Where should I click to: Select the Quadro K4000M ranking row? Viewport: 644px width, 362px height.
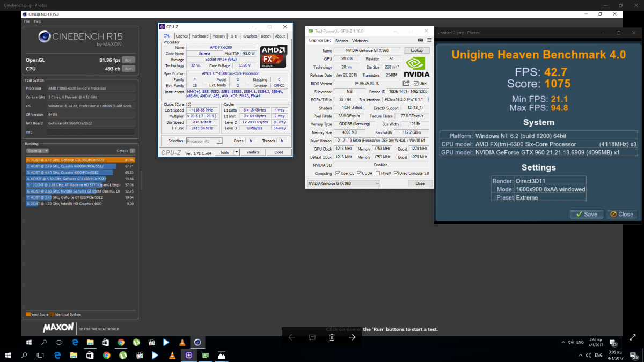(x=80, y=166)
